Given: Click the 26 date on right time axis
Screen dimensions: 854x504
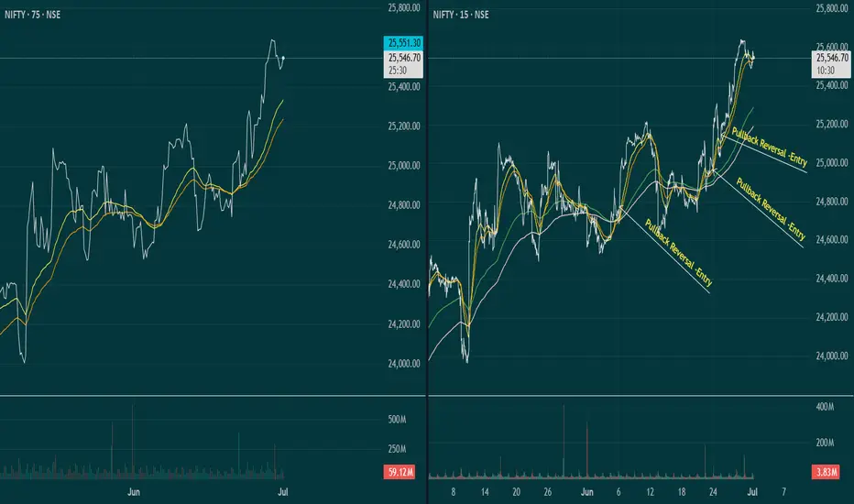Looking at the screenshot, I should pyautogui.click(x=547, y=492).
